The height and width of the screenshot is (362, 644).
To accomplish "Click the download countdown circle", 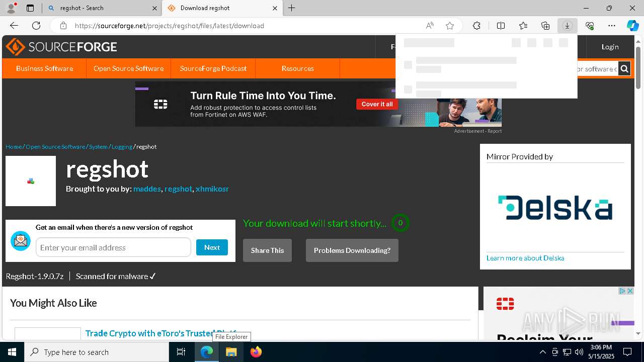I will tap(400, 223).
